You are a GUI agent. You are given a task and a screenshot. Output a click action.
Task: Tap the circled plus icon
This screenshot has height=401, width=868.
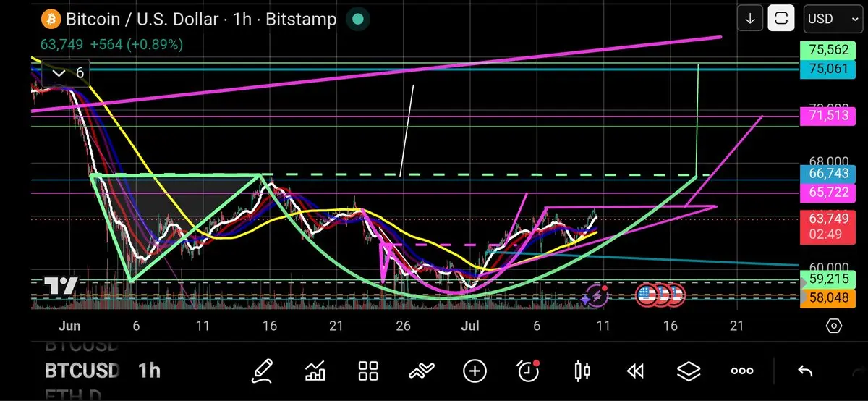pyautogui.click(x=475, y=371)
